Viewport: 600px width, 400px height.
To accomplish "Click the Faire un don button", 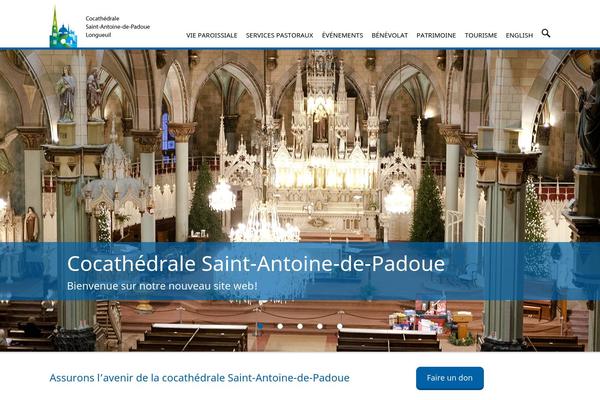I will 450,378.
